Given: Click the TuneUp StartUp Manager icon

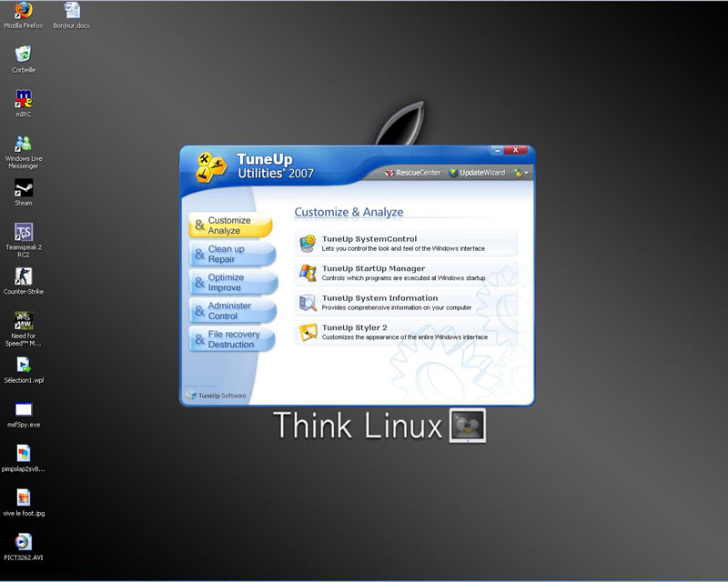Looking at the screenshot, I should (308, 273).
